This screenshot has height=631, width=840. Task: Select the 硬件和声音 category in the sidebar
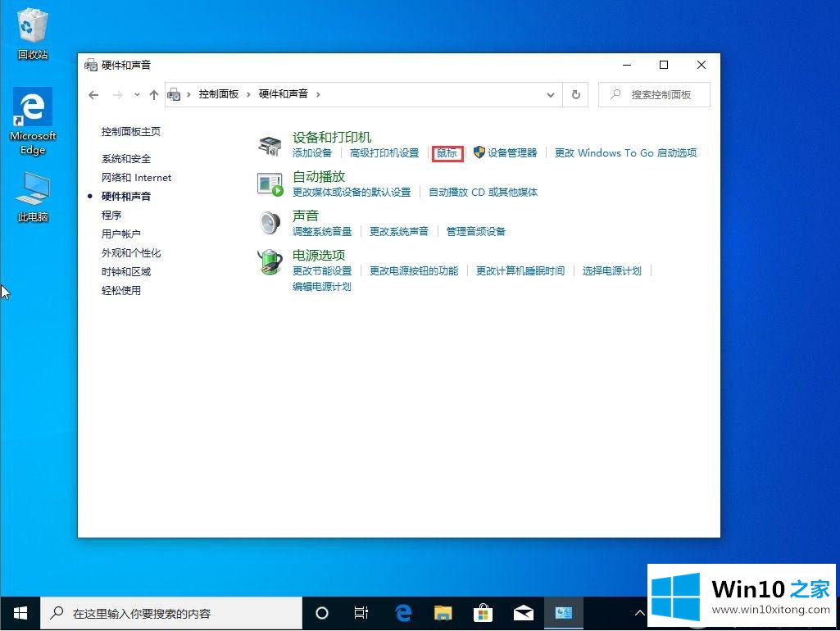pos(126,197)
